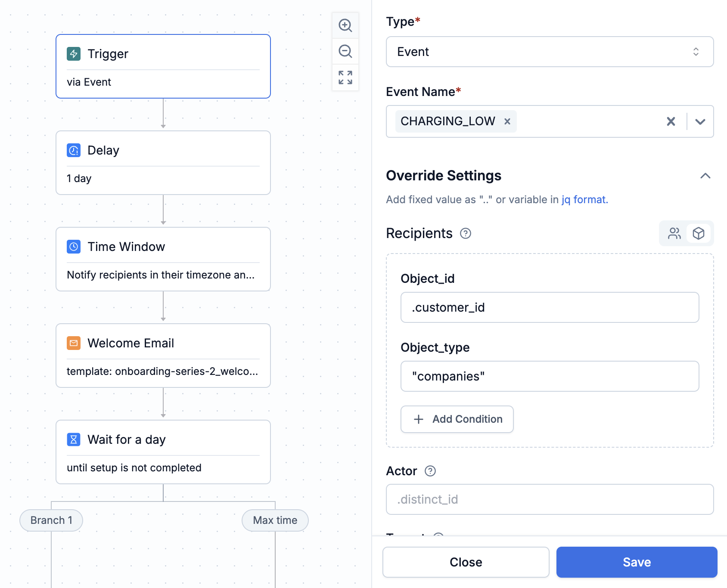Fit workflow to screen with expand icon
The image size is (727, 588).
tap(345, 77)
